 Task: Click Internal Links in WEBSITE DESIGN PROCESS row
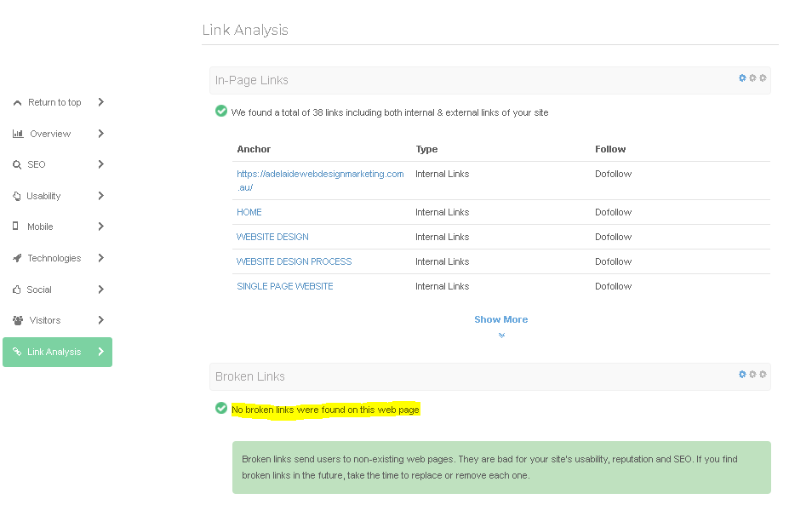point(443,262)
